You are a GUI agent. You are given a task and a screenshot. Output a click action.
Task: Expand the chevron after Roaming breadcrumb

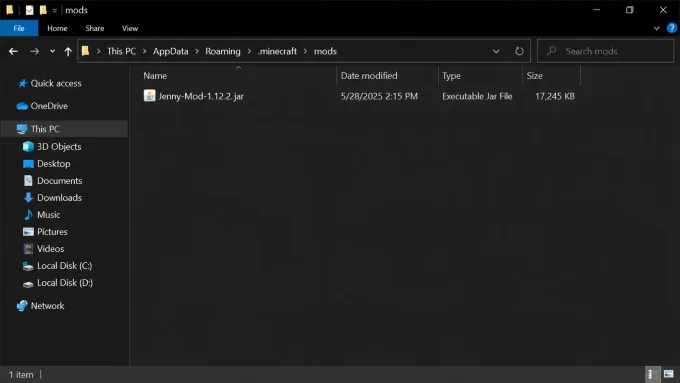[249, 51]
